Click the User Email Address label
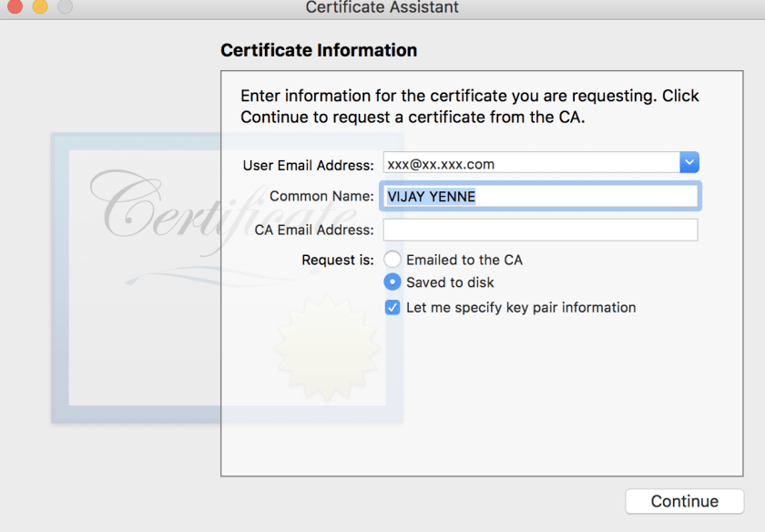Screen dimensions: 765x532 (x=308, y=165)
